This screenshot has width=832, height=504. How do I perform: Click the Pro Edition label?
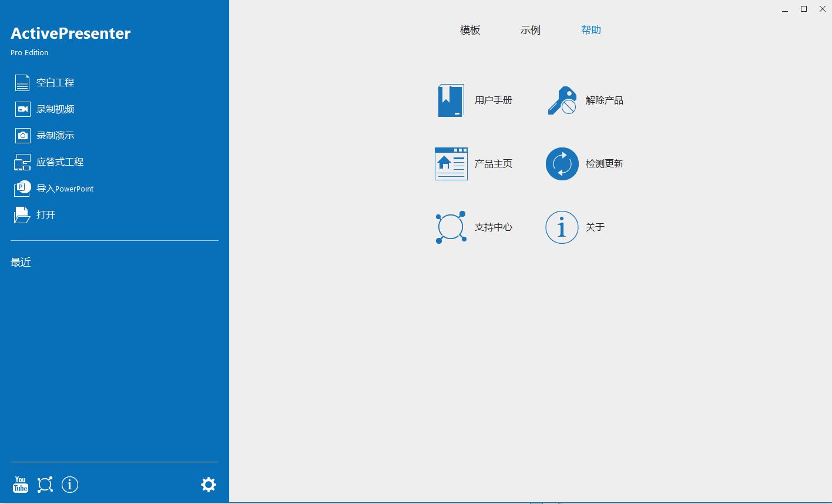click(29, 53)
